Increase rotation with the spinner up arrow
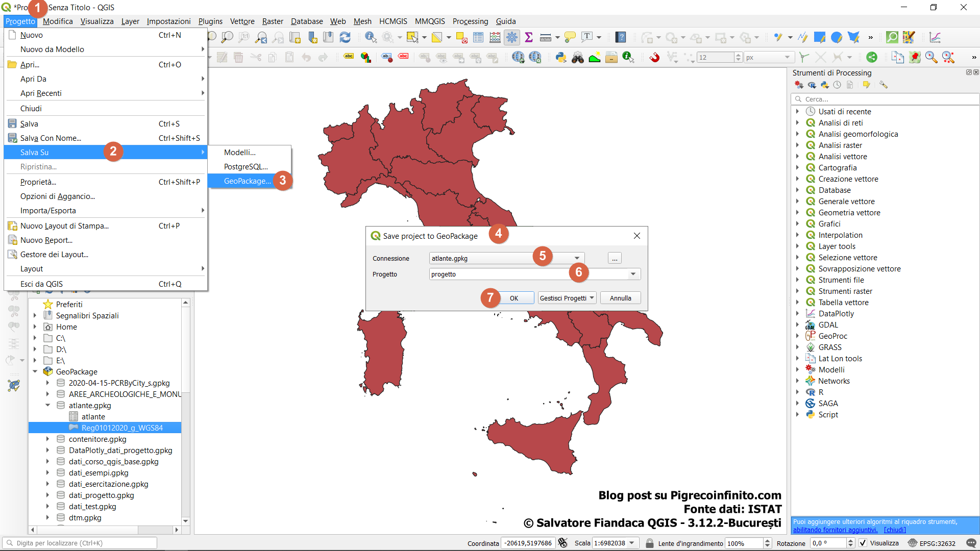This screenshot has height=551, width=980. [x=850, y=540]
